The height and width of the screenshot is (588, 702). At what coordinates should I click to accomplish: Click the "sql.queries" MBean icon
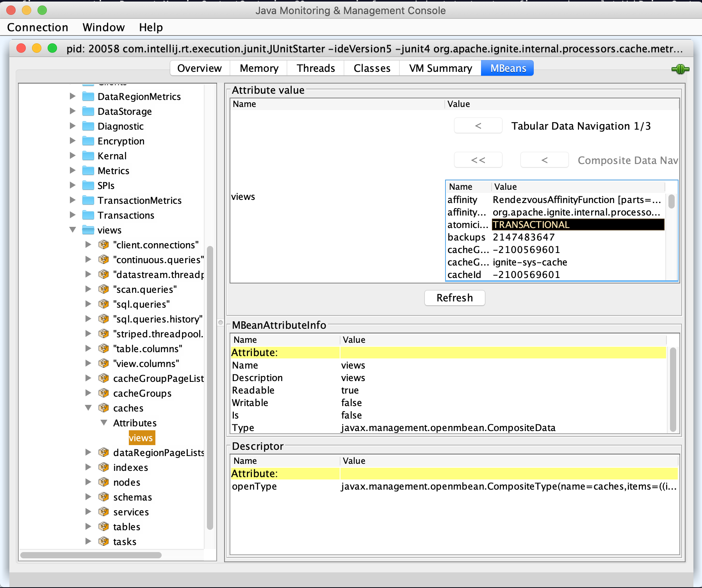(103, 304)
